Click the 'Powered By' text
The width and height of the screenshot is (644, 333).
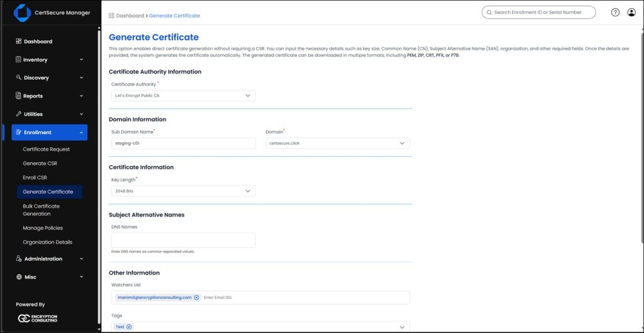30,305
